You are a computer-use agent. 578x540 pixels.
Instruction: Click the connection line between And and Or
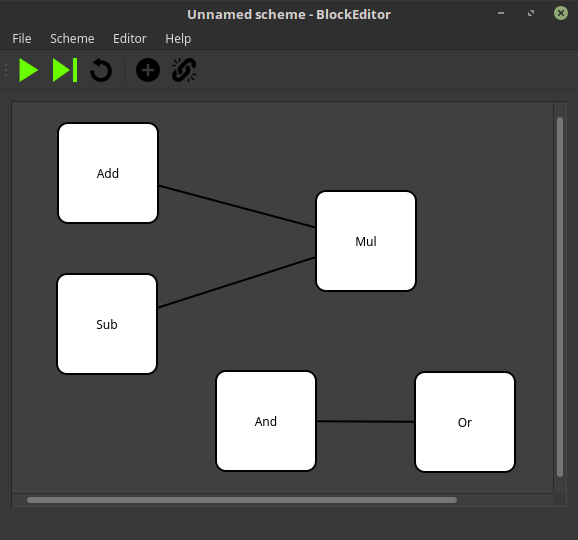coord(365,421)
